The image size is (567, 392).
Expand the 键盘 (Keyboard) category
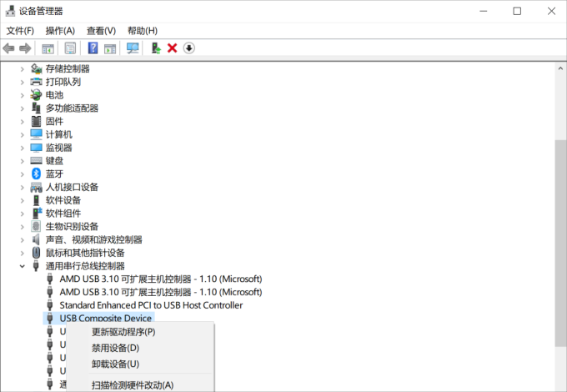point(23,160)
